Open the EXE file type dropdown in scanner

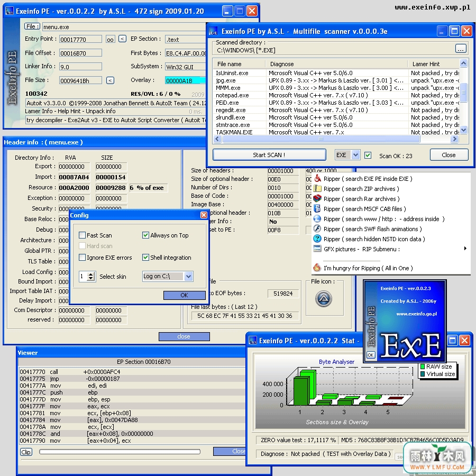(355, 155)
